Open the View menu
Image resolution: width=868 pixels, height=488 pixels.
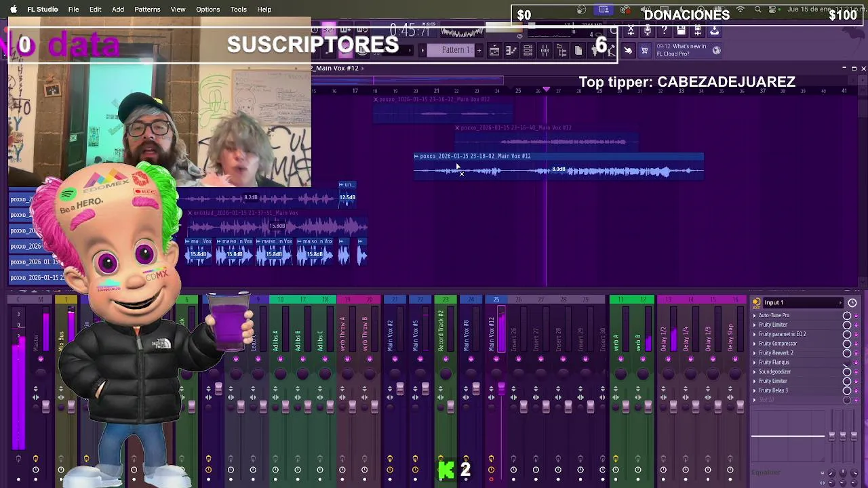coord(178,9)
